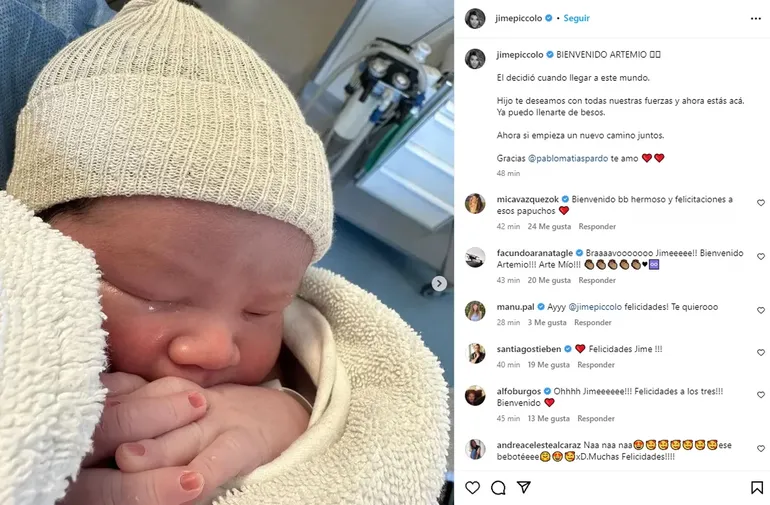Viewport: 770px width, 505px height.
Task: Save the post with the bookmark icon
Action: [757, 487]
